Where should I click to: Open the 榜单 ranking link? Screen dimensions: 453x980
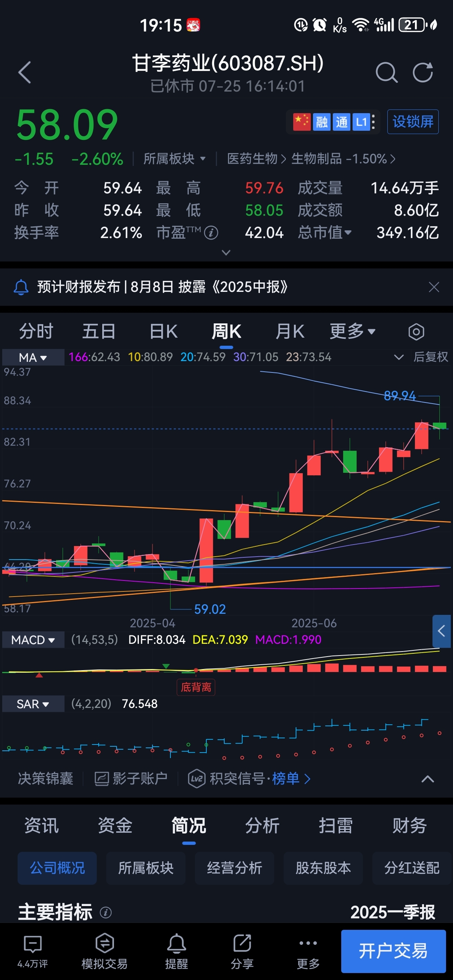pos(291,778)
